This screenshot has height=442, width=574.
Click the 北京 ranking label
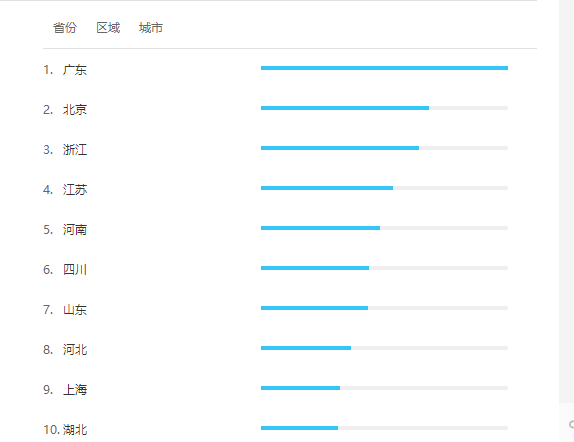point(75,109)
